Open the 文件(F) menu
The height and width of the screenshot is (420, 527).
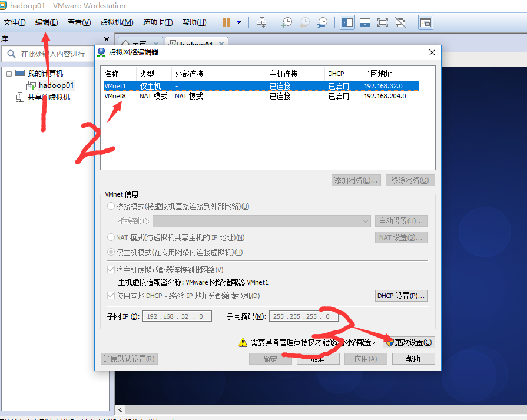point(15,22)
